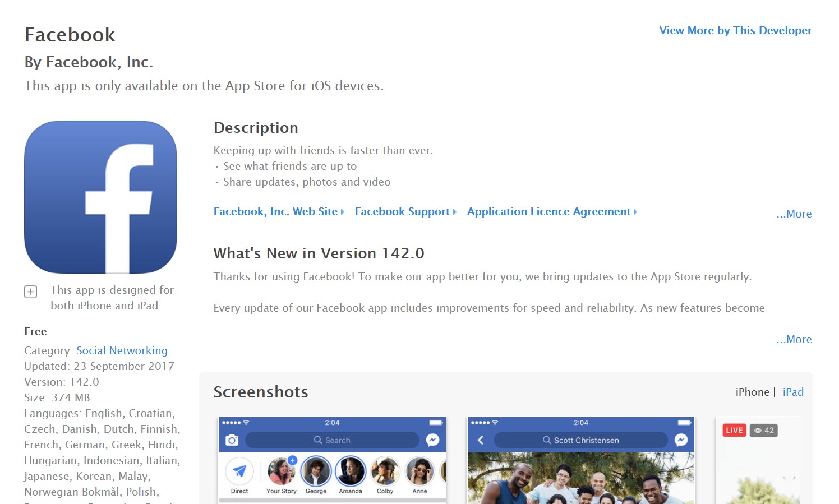The height and width of the screenshot is (504, 839).
Task: Click the viewer count eye icon
Action: coord(758,430)
